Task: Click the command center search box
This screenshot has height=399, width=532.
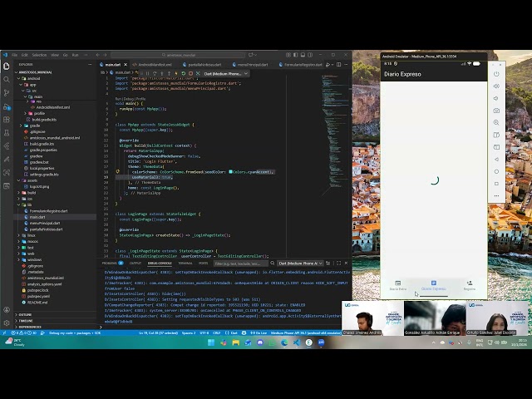Action: click(x=179, y=55)
